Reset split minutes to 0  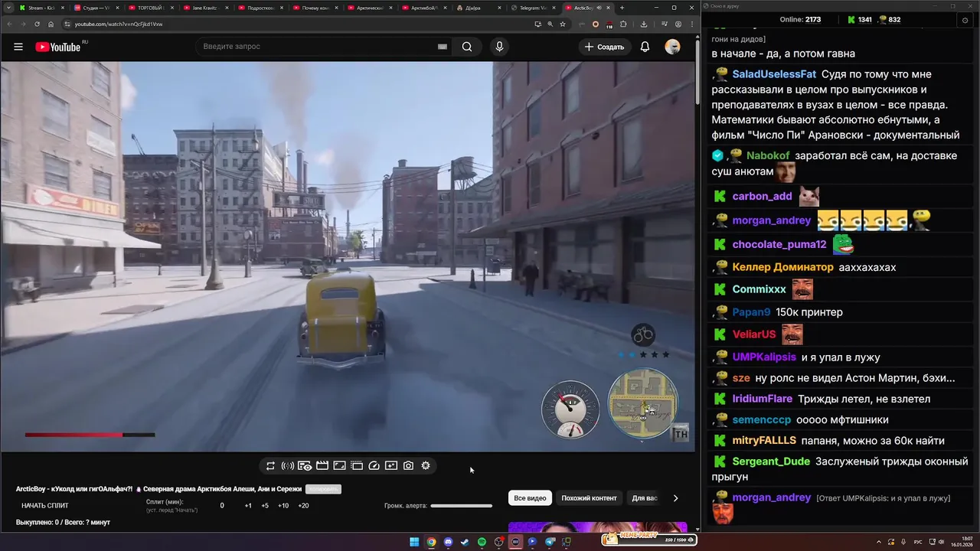222,506
